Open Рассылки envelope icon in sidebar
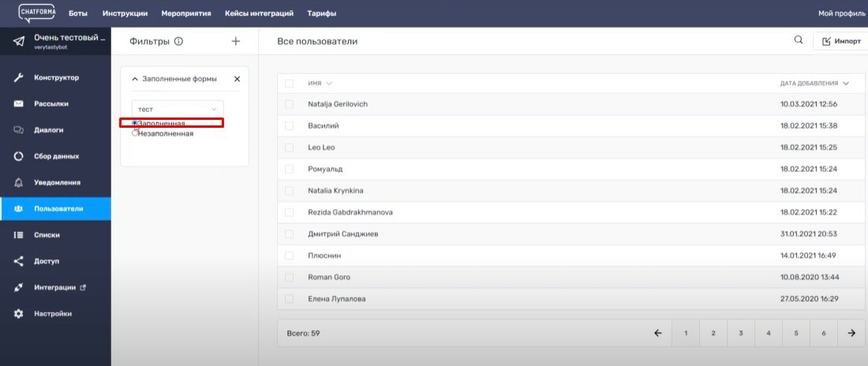This screenshot has width=868, height=366. (x=18, y=103)
